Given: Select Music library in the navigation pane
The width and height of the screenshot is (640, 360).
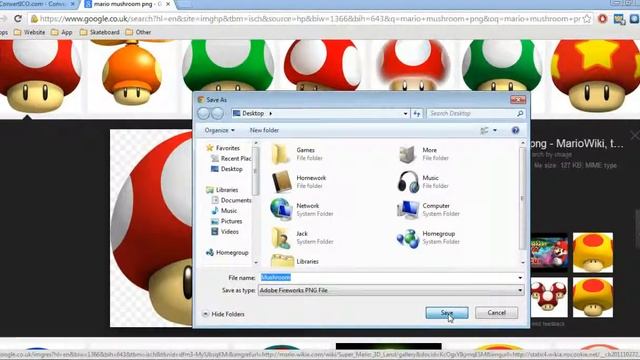Looking at the screenshot, I should (x=224, y=211).
